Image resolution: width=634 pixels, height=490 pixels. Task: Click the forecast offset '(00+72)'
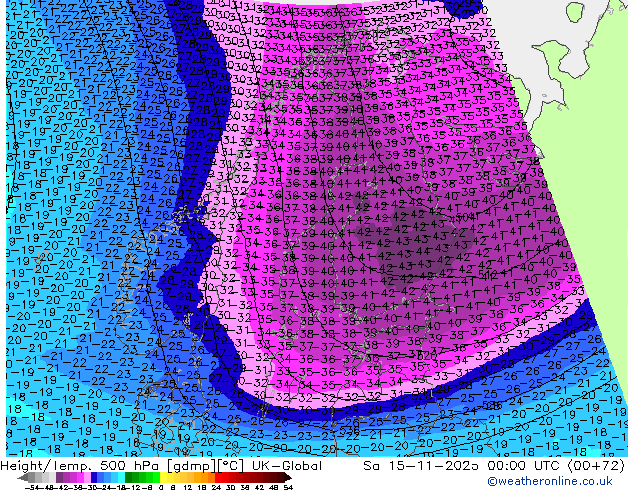point(597,466)
